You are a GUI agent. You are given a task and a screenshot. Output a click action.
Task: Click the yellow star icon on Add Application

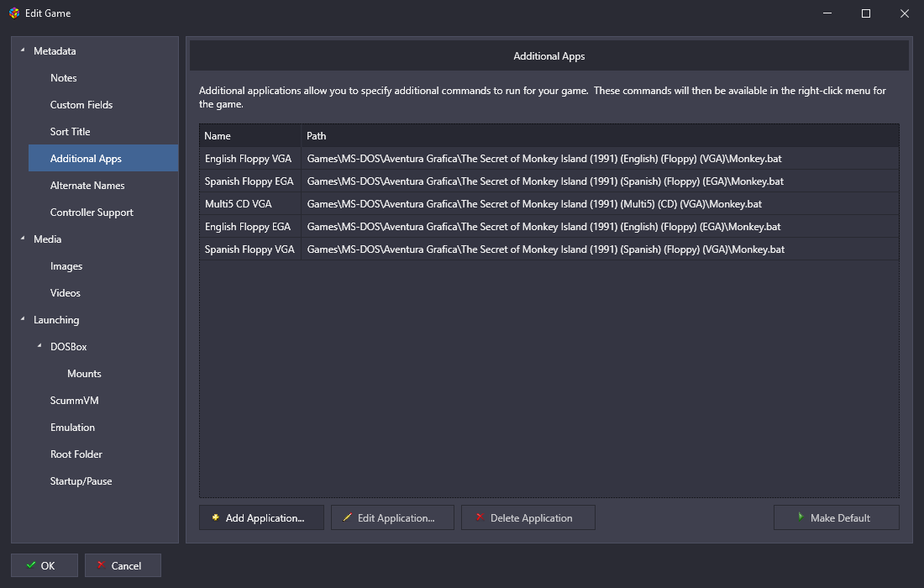[x=216, y=517]
